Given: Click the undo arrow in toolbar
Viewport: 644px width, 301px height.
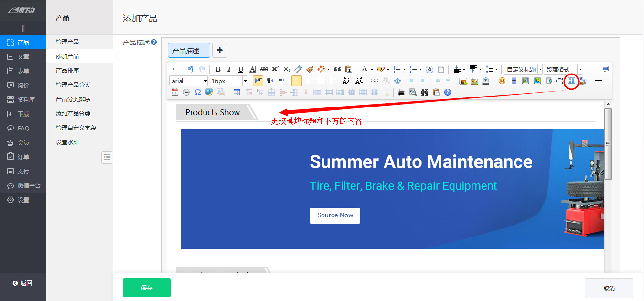Looking at the screenshot, I should [x=191, y=69].
